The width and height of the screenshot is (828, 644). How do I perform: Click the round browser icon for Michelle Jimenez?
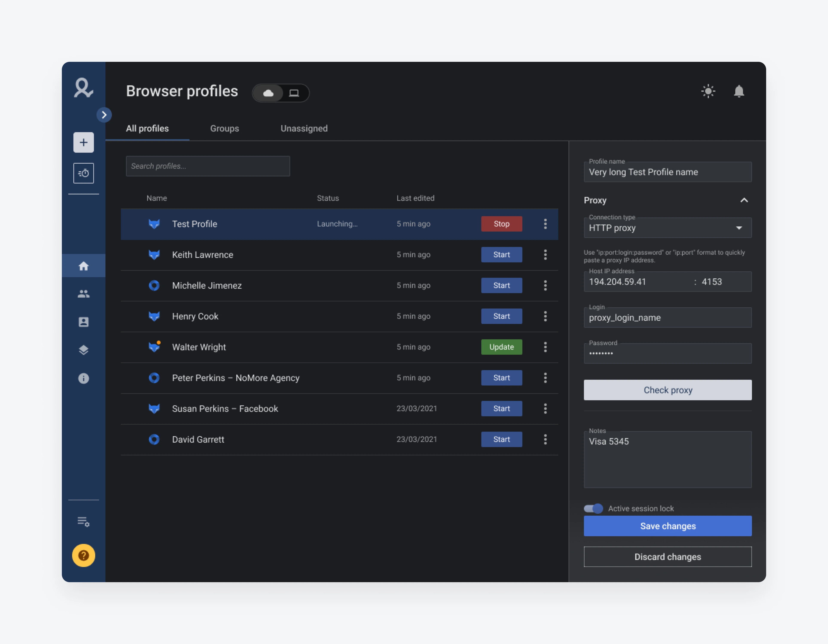click(x=154, y=285)
